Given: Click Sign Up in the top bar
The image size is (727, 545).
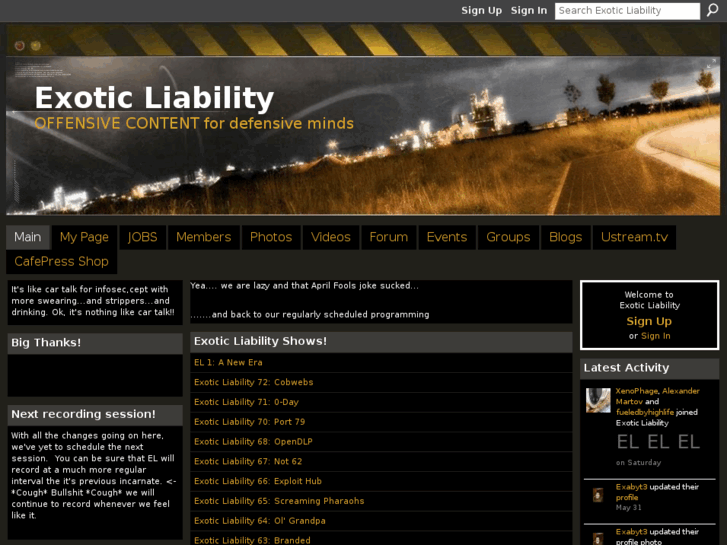Looking at the screenshot, I should point(481,10).
